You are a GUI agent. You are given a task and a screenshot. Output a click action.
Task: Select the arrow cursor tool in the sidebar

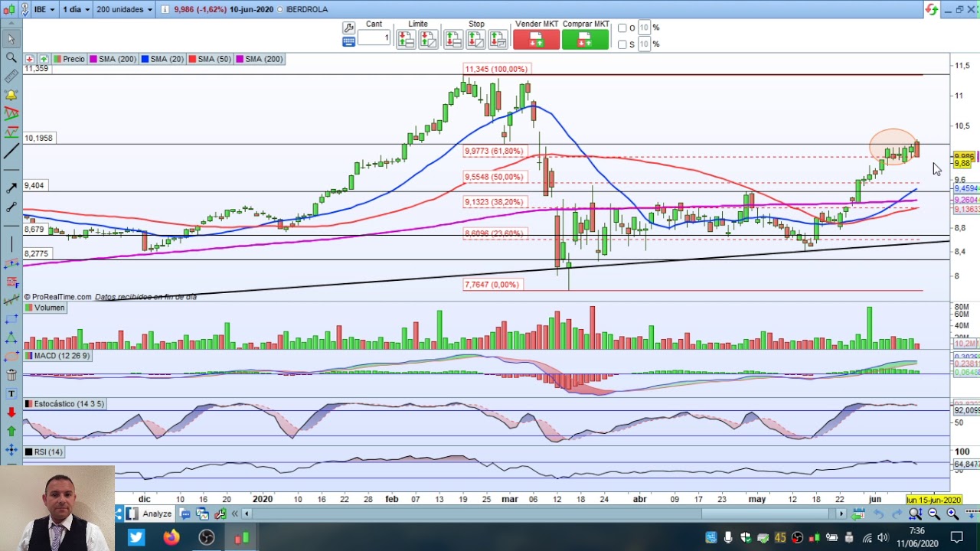11,38
